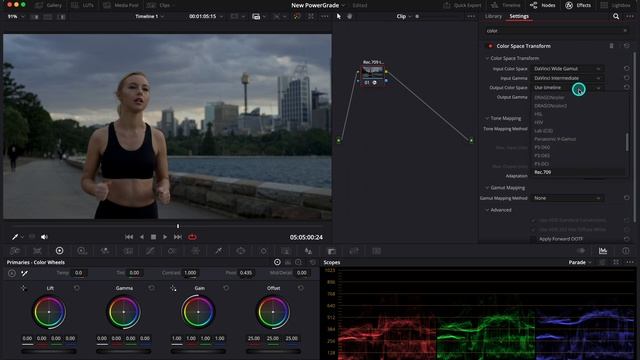
Task: Open the timecode 00:01:05:15 dropdown
Action: tap(206, 16)
